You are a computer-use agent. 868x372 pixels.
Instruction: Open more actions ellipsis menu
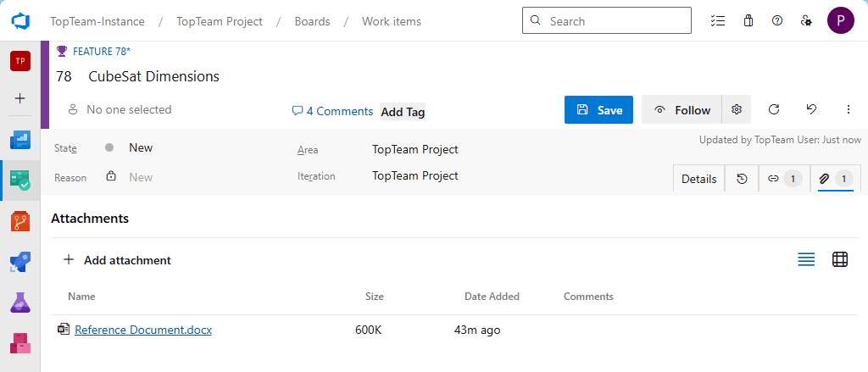[x=849, y=109]
